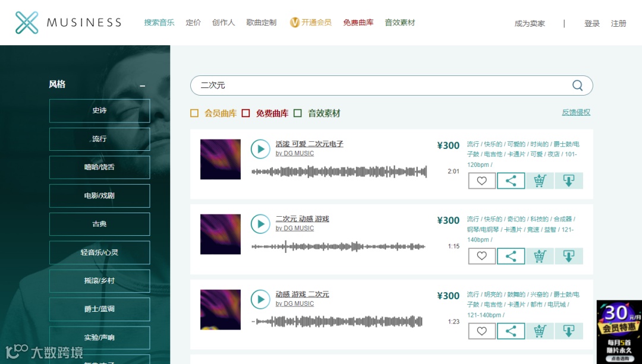This screenshot has height=364, width=642.
Task: Add 动感 游戏 二次元 to cart
Action: (540, 331)
